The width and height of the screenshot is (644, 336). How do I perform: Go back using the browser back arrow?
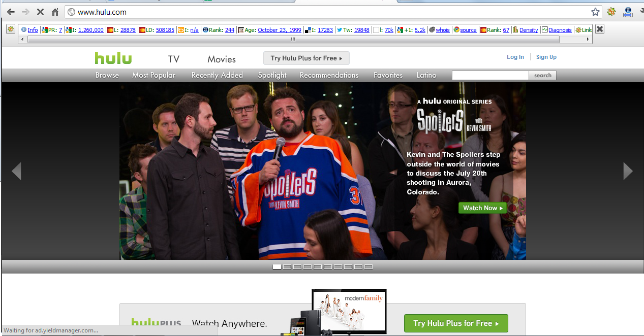[x=11, y=12]
